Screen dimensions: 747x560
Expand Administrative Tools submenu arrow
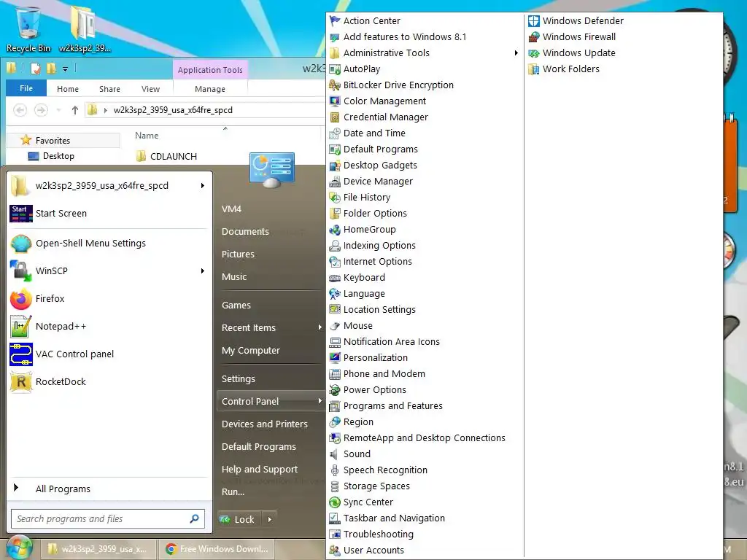coord(516,52)
